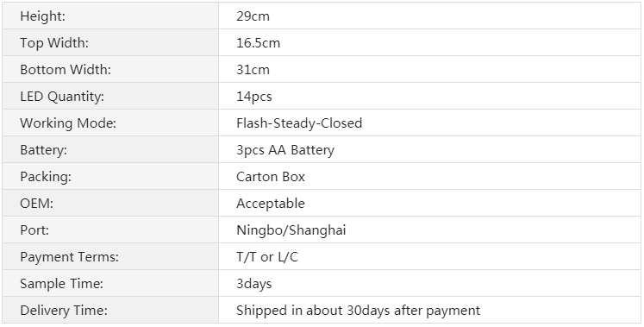644x327 pixels.
Task: Select the 31cm value cell
Action: point(429,69)
